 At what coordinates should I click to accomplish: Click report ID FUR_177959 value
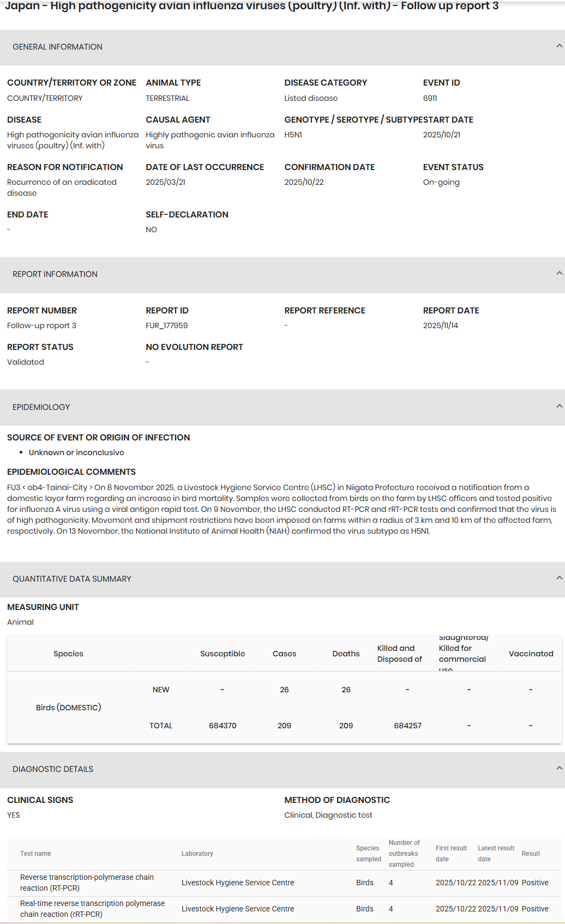[x=166, y=325]
